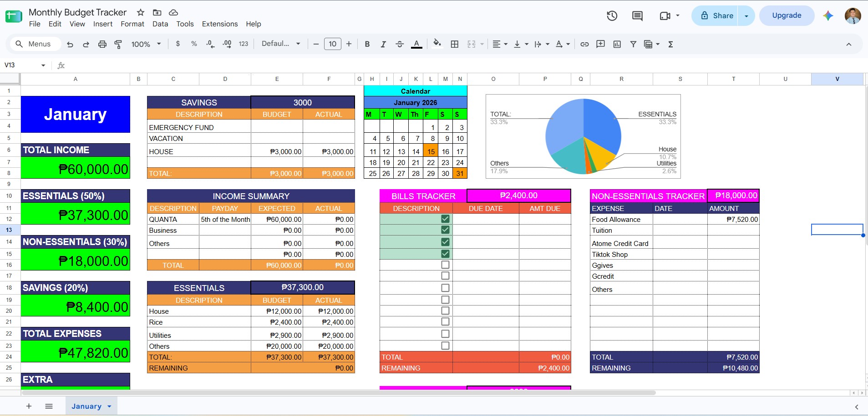
Task: Open the fill color picker
Action: pyautogui.click(x=437, y=44)
